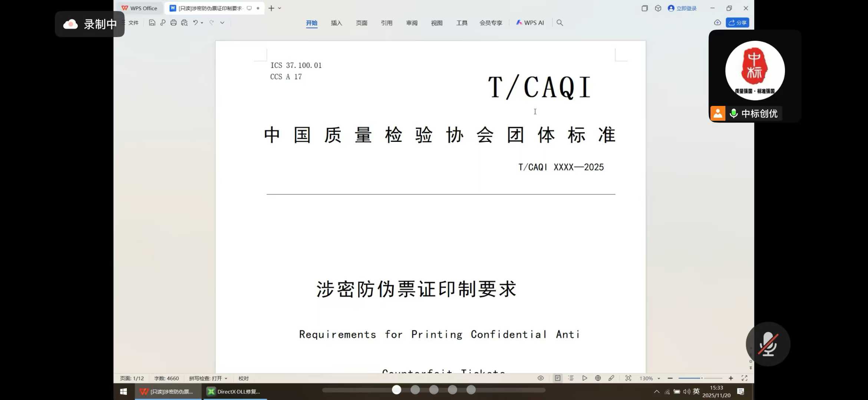868x400 pixels.
Task: Select the search magnifier icon on the ribbon
Action: (x=560, y=23)
